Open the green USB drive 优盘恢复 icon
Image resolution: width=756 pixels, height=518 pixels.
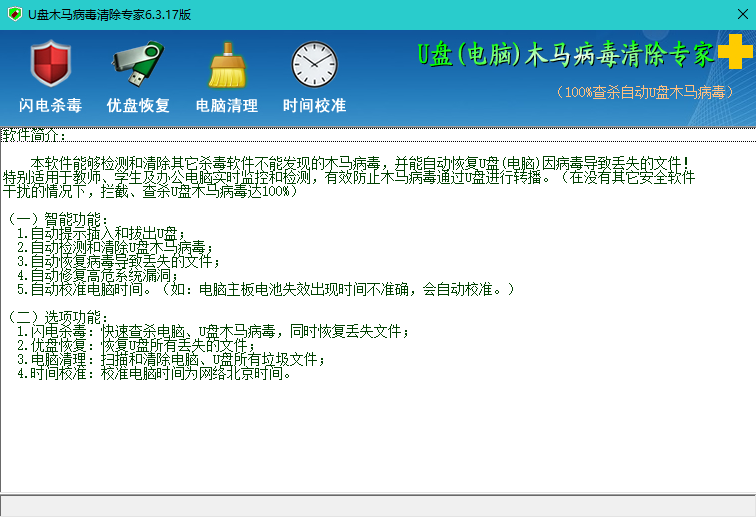pyautogui.click(x=138, y=63)
